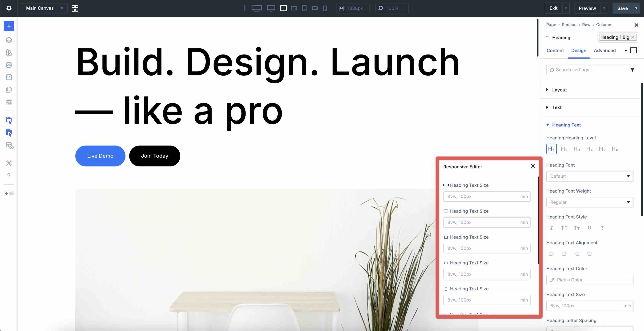Expand the Text settings section
Viewport: 644px width, 331px height.
click(x=557, y=107)
